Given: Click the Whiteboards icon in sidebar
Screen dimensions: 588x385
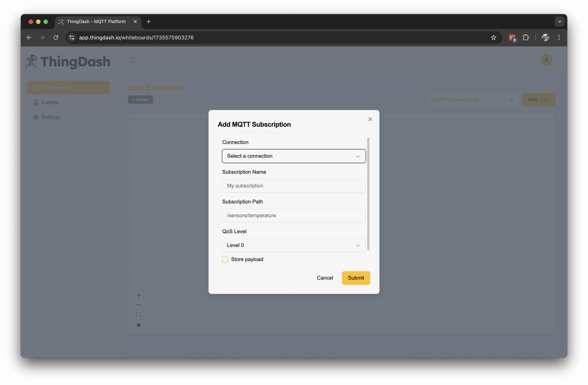Looking at the screenshot, I should [x=36, y=87].
